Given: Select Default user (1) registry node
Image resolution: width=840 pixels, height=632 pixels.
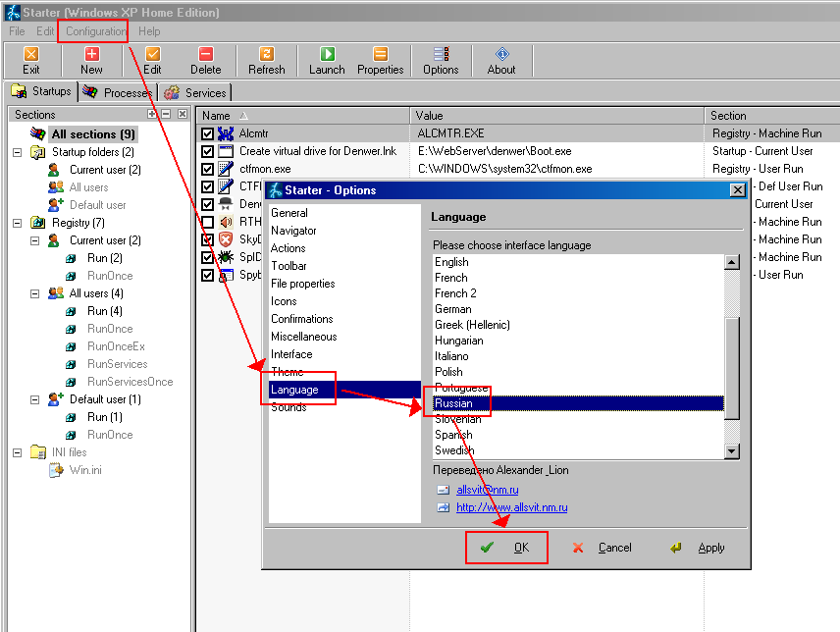Looking at the screenshot, I should pos(105,399).
